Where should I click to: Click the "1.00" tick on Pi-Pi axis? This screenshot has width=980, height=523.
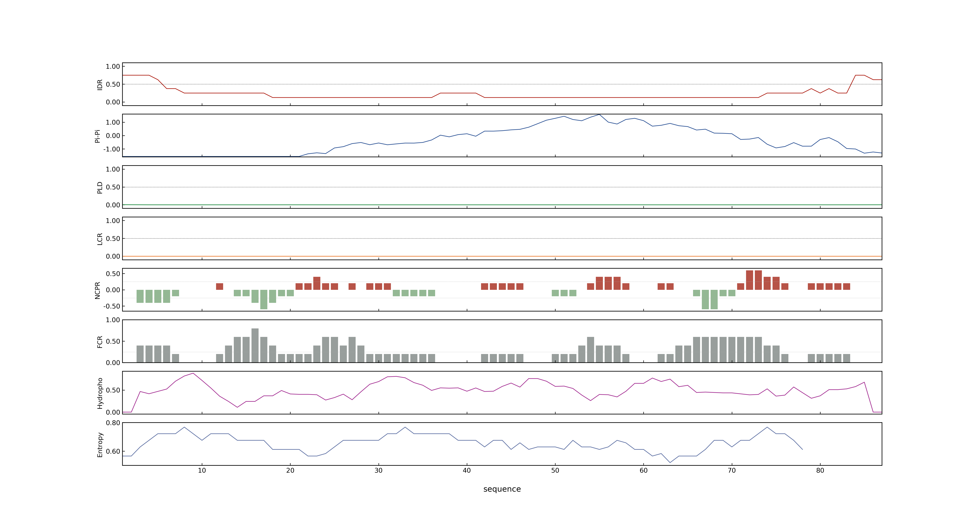[113, 123]
